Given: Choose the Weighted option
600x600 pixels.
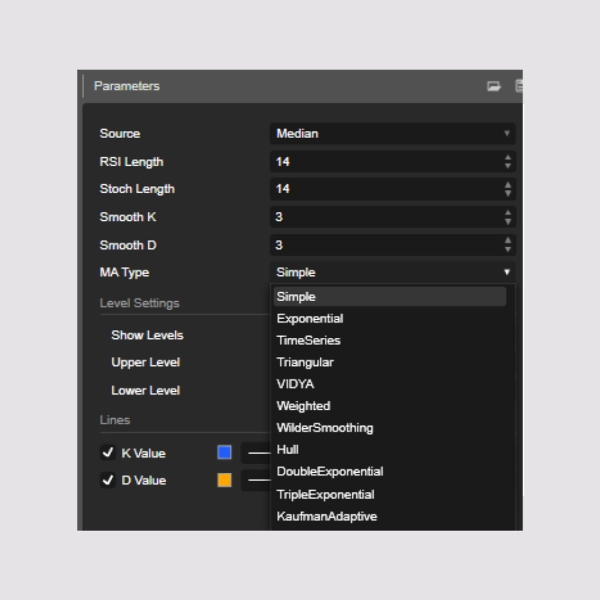Looking at the screenshot, I should tap(303, 406).
